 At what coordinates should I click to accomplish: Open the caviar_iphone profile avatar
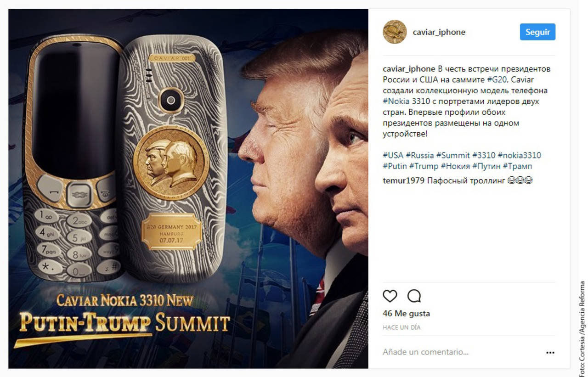395,32
